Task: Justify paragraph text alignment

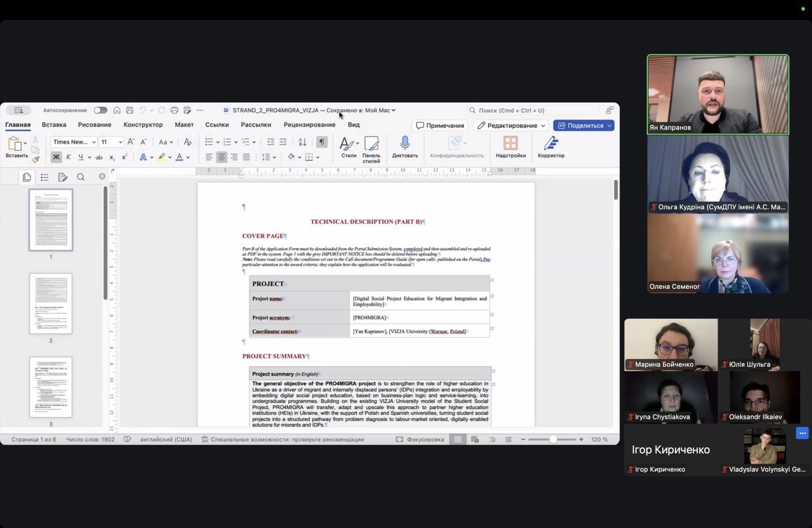Action: click(246, 157)
